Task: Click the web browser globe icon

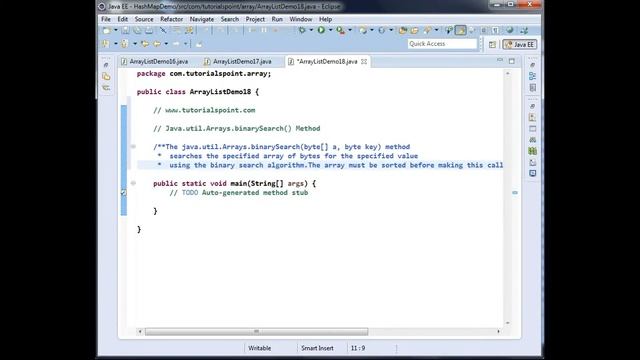Action: [x=510, y=30]
